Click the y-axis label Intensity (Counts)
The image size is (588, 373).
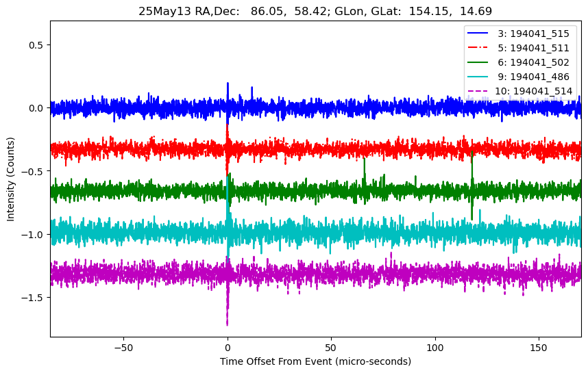(x=10, y=179)
